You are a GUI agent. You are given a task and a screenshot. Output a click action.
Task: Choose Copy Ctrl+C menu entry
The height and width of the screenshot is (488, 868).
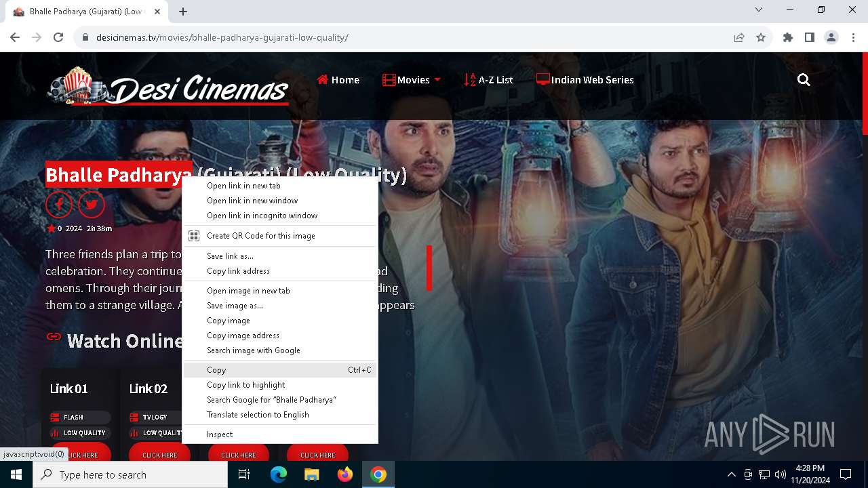[280, 370]
